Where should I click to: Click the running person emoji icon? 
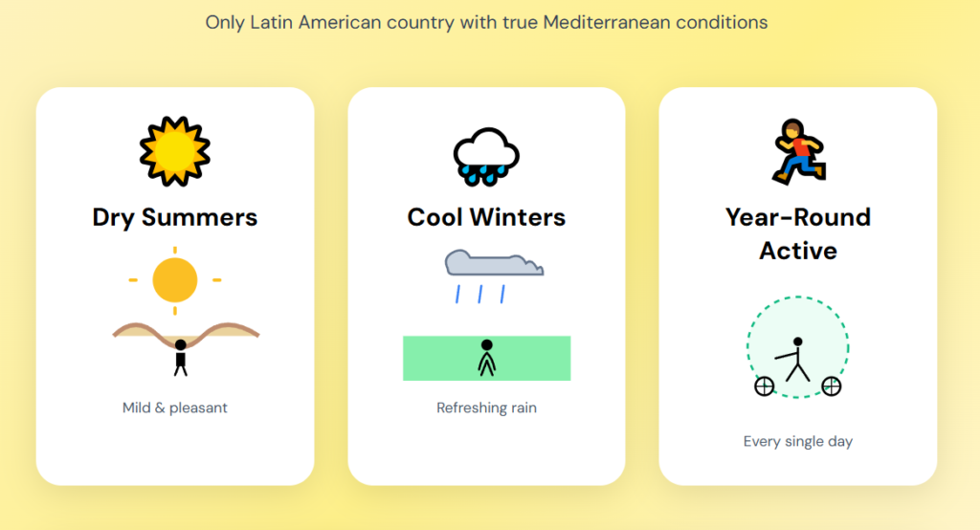tap(797, 151)
